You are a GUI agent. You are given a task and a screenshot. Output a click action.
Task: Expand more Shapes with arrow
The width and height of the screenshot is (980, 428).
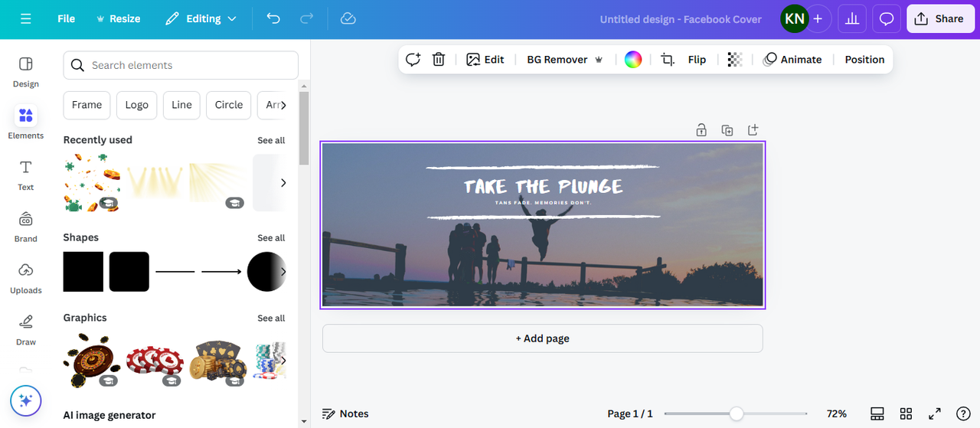coord(283,272)
